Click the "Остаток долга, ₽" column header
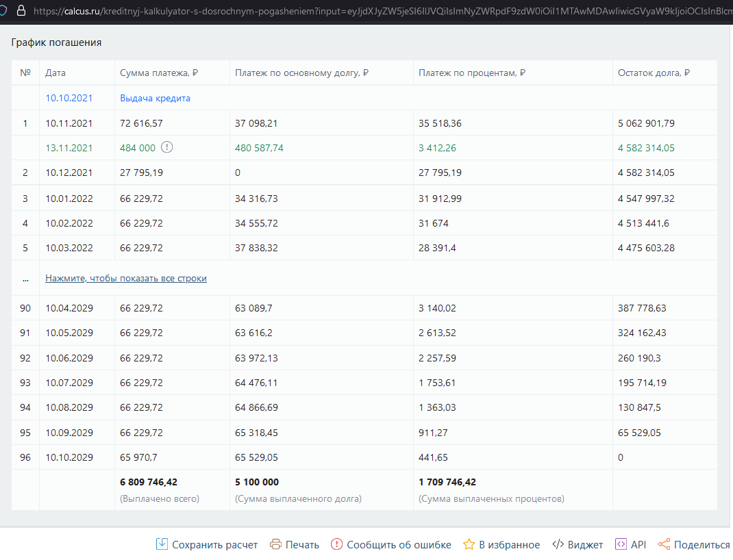This screenshot has height=560, width=733. [654, 73]
